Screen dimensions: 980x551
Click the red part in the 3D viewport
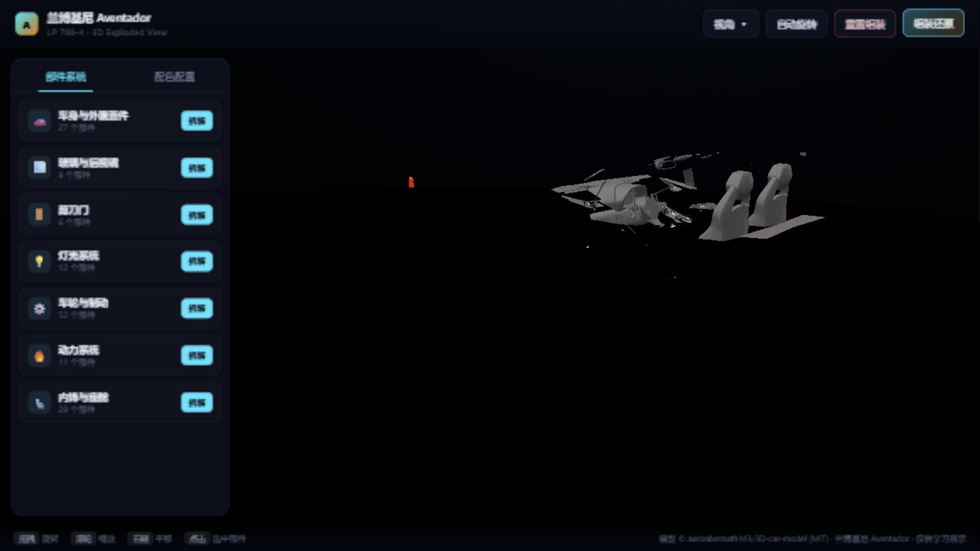411,182
